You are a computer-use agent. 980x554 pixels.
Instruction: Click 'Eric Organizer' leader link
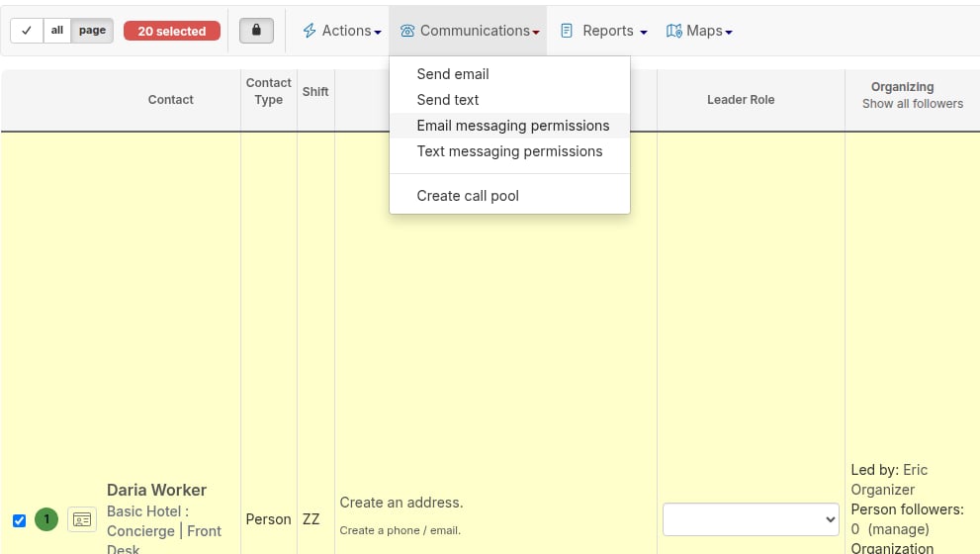(889, 480)
